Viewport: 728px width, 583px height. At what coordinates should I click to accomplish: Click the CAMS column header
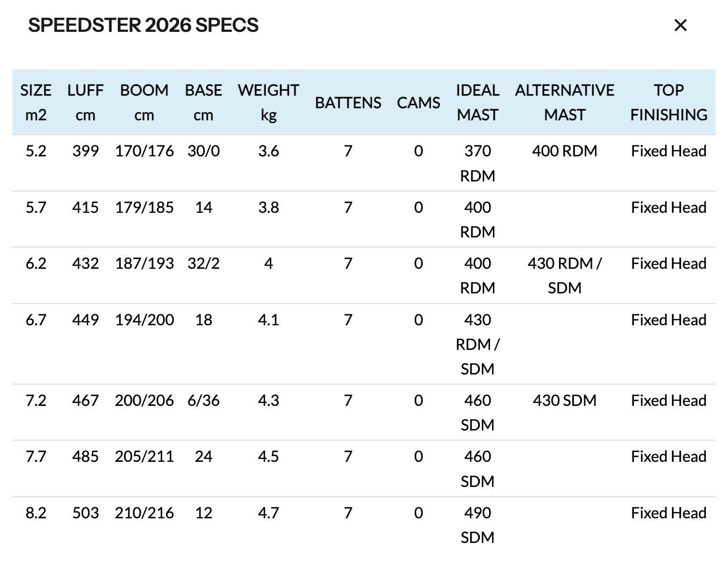pyautogui.click(x=419, y=102)
